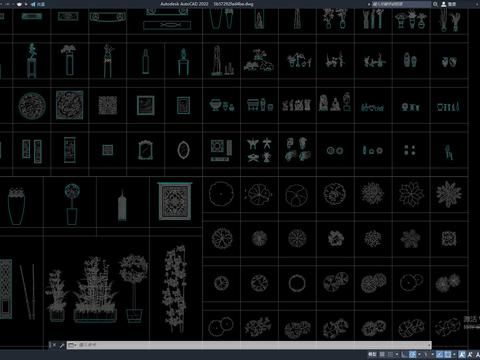Click the annotation visibility icon in status bar
The height and width of the screenshot is (360, 480).
pos(462,354)
